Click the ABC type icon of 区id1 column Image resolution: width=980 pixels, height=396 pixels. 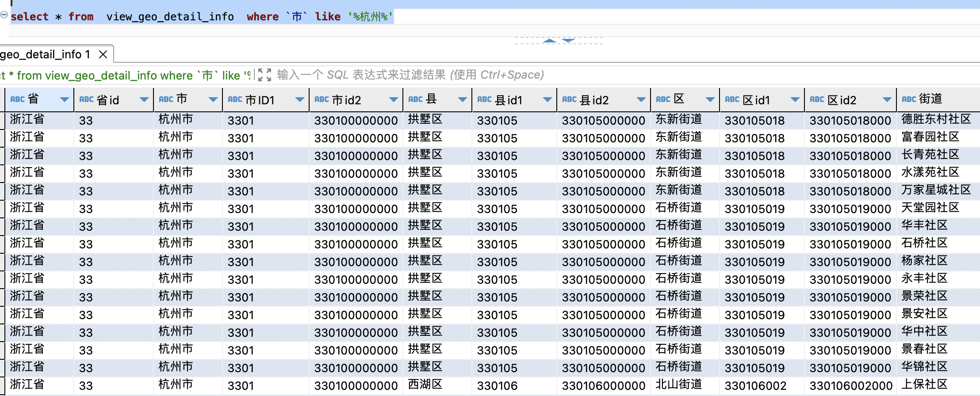(732, 99)
